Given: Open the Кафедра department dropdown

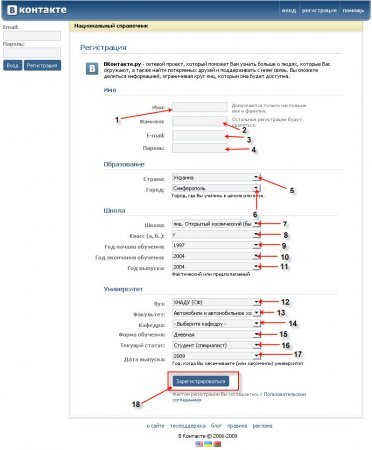Looking at the screenshot, I should click(x=216, y=324).
